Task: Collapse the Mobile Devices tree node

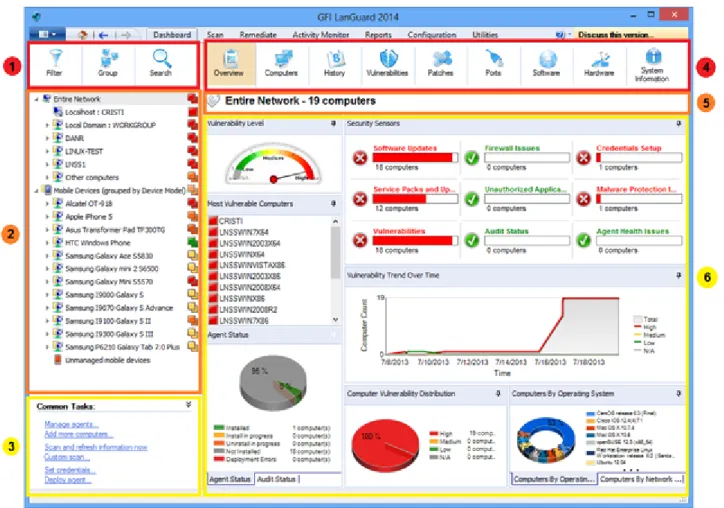Action: pyautogui.click(x=36, y=191)
